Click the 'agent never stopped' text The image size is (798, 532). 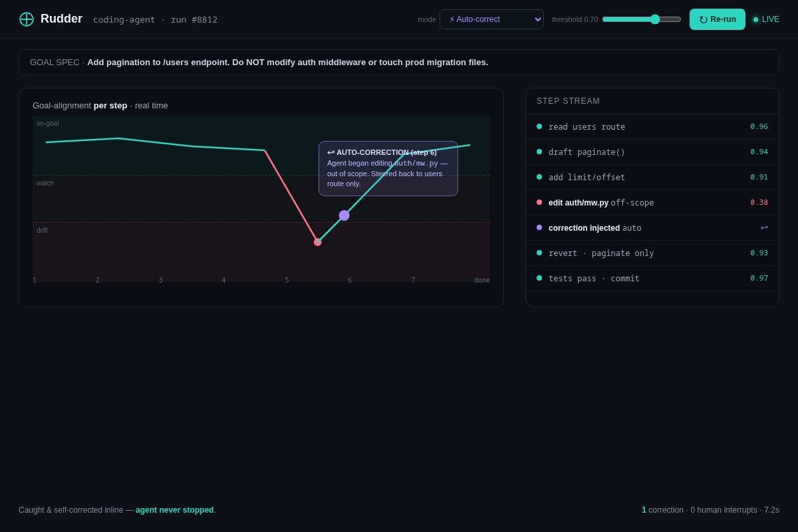tap(175, 510)
